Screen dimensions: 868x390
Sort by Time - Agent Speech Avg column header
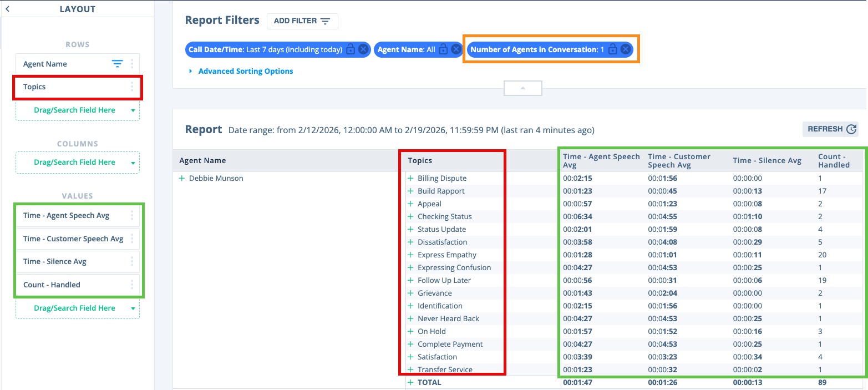(601, 161)
